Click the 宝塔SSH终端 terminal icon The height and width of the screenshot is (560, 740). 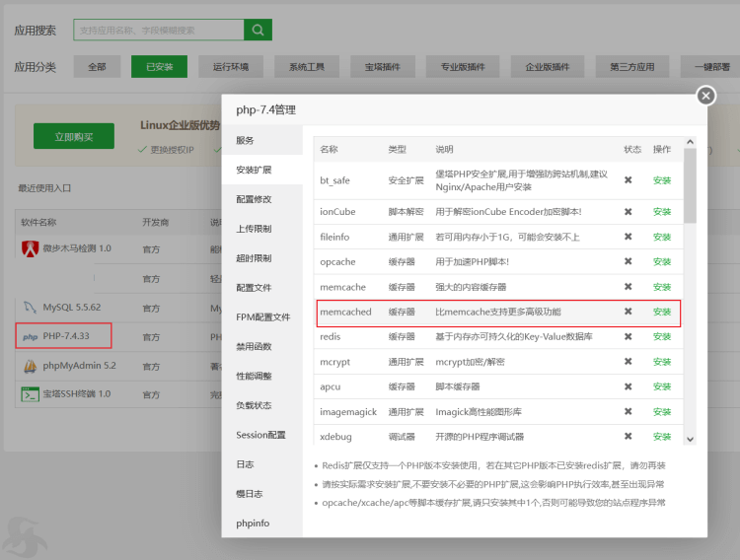coord(31,394)
